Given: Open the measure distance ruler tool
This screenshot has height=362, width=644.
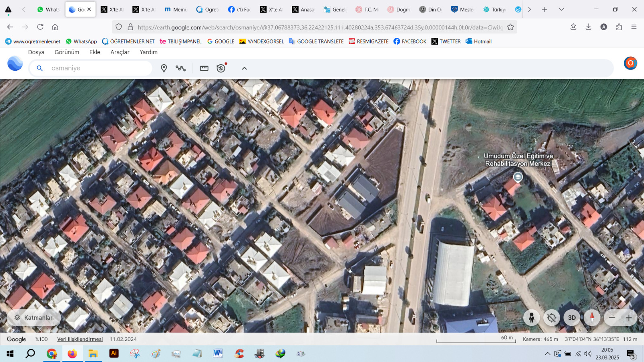Looking at the screenshot, I should pyautogui.click(x=204, y=68).
